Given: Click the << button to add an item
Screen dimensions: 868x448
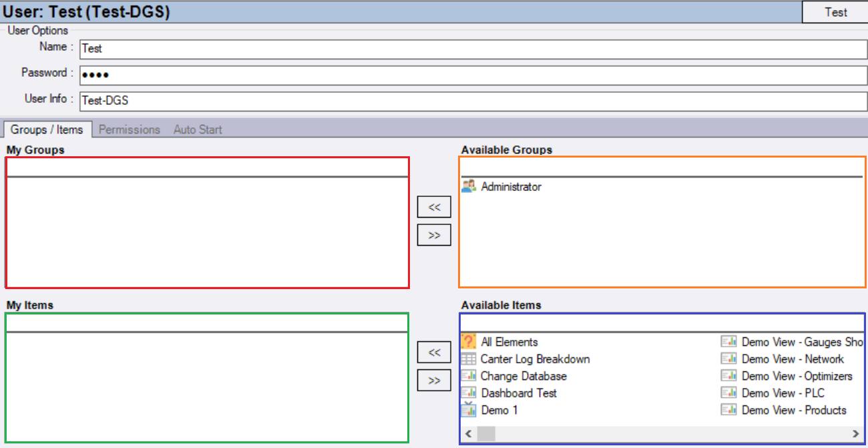Looking at the screenshot, I should 434,351.
